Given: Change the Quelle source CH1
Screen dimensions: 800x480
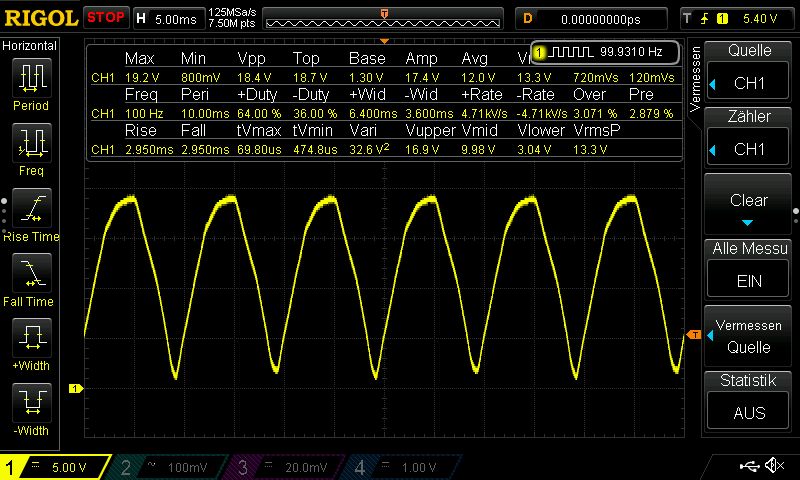Looking at the screenshot, I should point(749,73).
